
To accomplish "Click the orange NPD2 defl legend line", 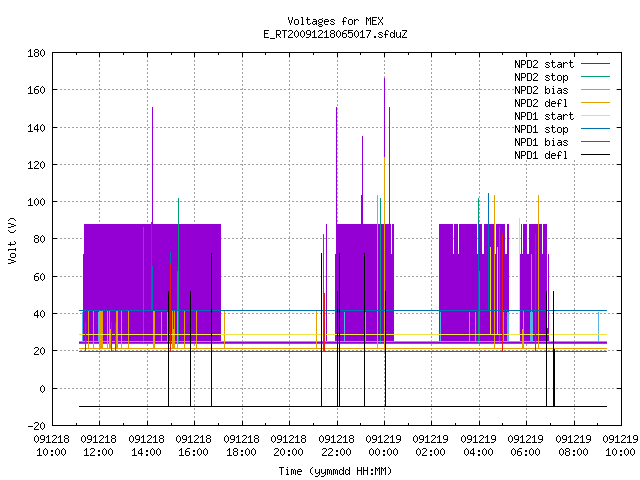I will coord(595,103).
